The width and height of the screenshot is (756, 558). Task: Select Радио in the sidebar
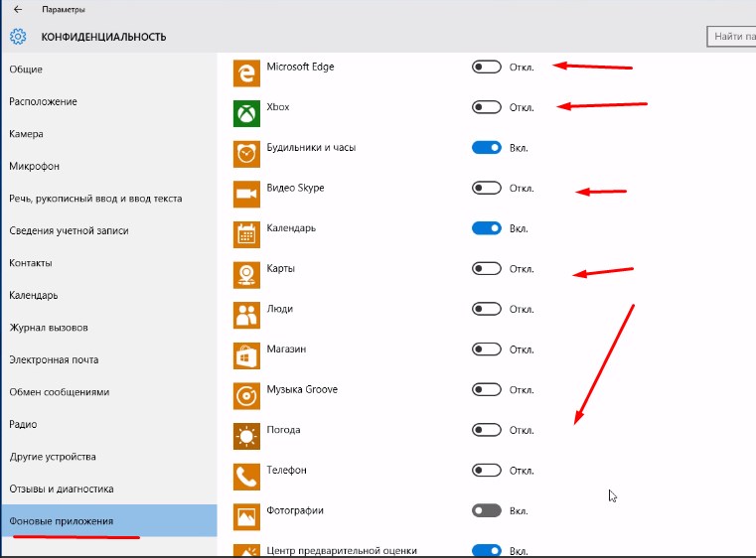108,424
